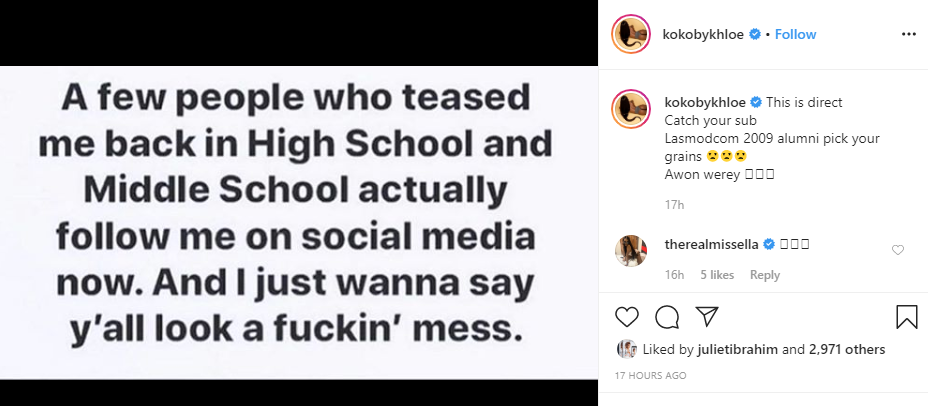Click the meme quote image
This screenshot has height=406, width=928.
tap(298, 223)
